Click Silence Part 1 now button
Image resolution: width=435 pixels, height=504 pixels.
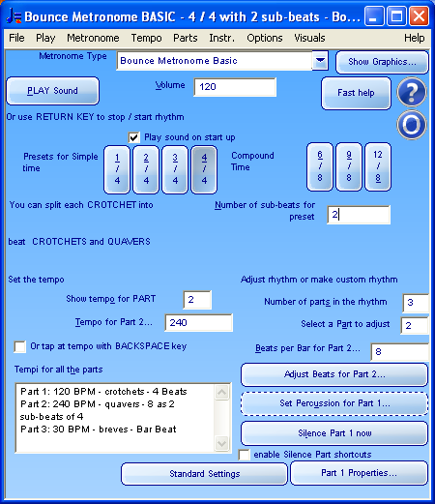click(334, 433)
